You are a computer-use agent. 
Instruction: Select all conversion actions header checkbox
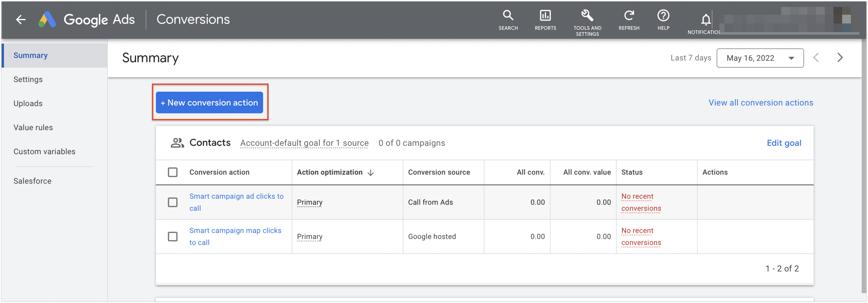pyautogui.click(x=173, y=172)
